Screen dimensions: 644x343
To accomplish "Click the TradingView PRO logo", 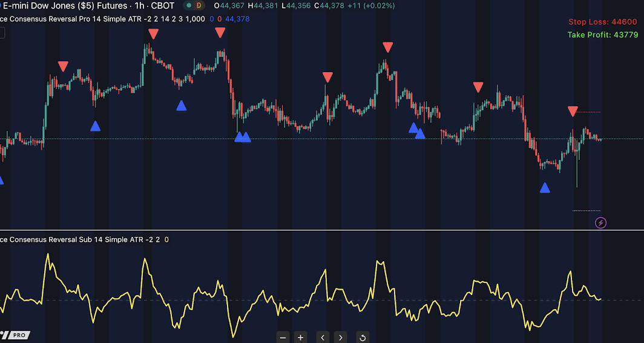I will coord(15,335).
